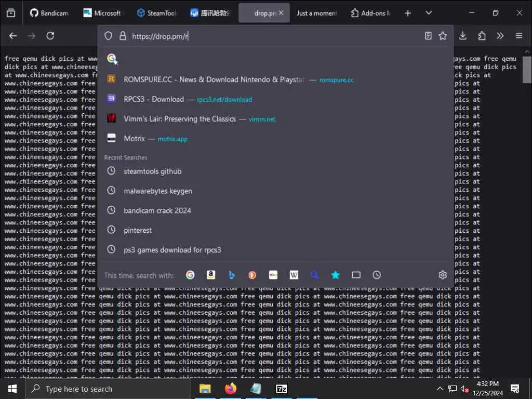Open the muted volume tray icon

(x=465, y=389)
